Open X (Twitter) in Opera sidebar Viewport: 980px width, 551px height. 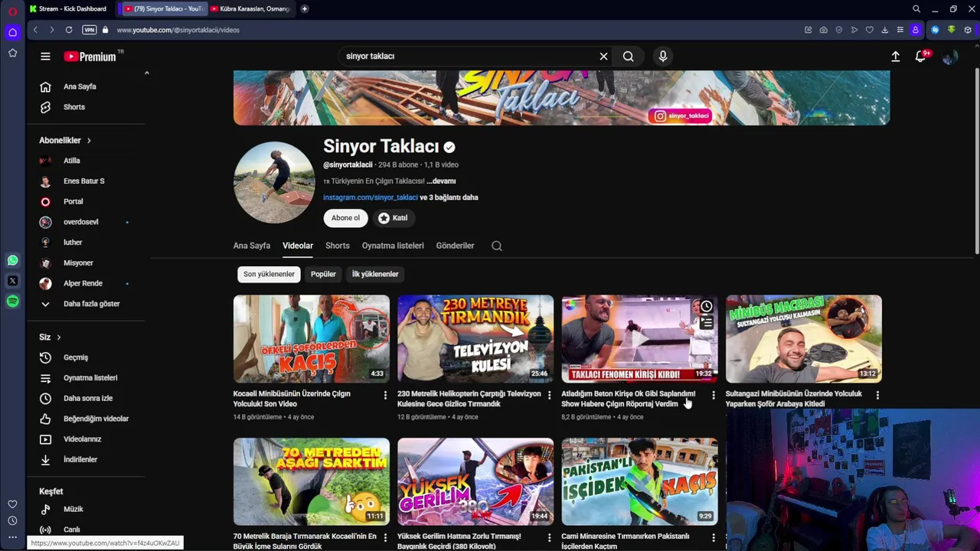[x=12, y=281]
